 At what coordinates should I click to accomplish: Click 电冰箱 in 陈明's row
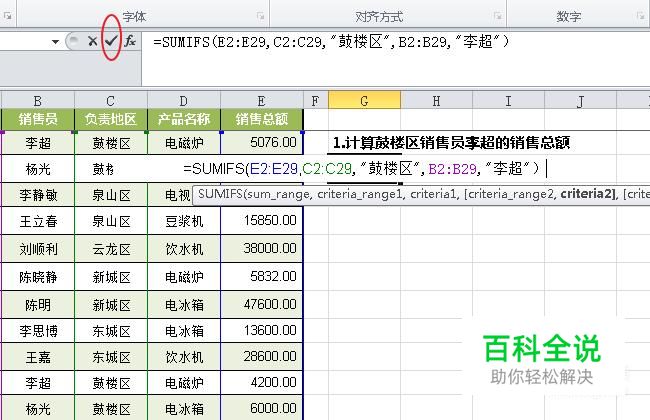tap(184, 304)
